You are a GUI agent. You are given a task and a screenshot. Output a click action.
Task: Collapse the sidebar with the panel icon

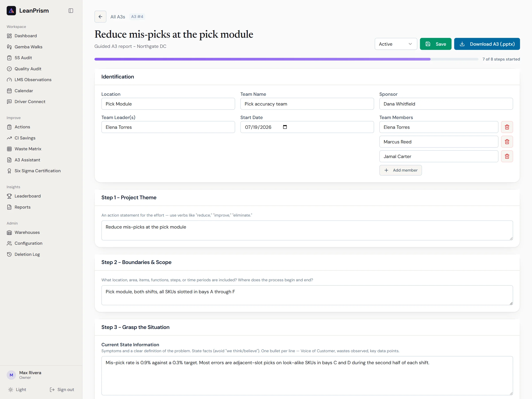coord(71,11)
